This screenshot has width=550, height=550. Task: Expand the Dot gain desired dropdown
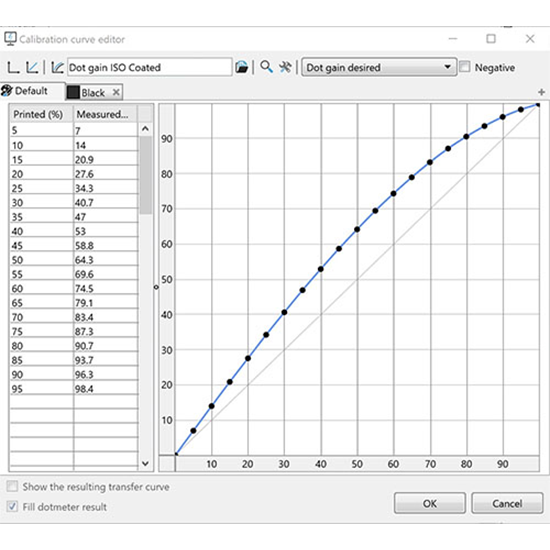tap(379, 67)
